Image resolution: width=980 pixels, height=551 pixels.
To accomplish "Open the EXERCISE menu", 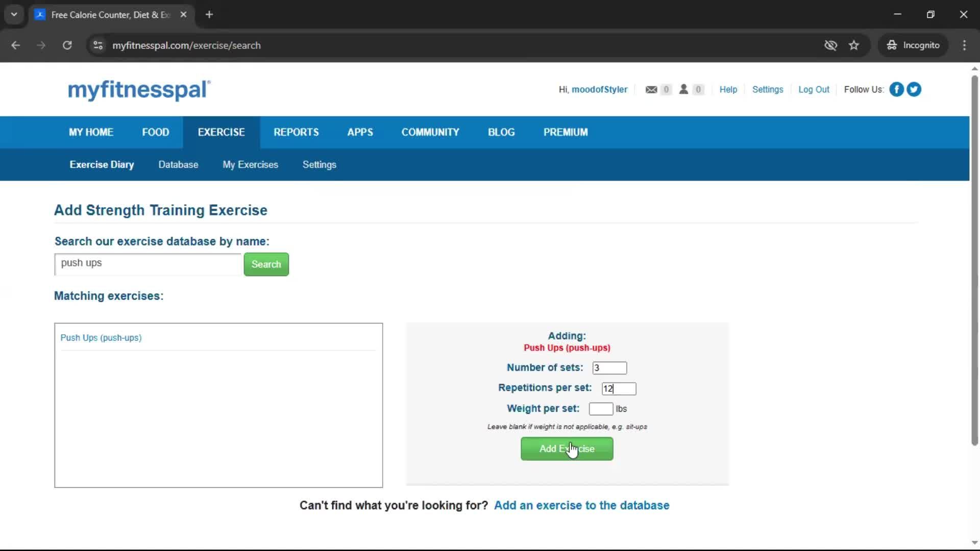I will coord(222,132).
